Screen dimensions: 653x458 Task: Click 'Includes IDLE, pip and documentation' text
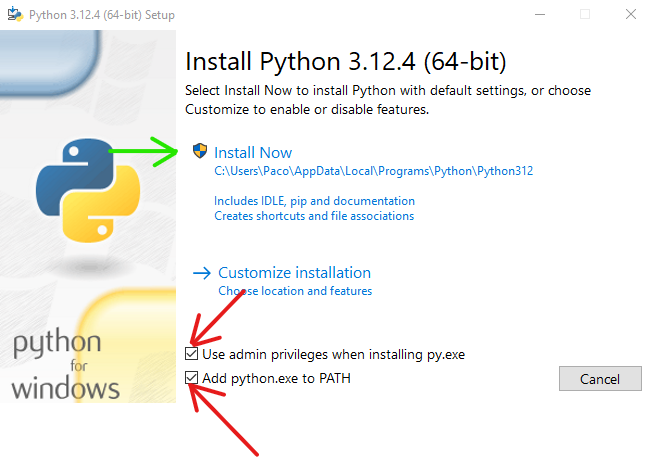pos(314,201)
